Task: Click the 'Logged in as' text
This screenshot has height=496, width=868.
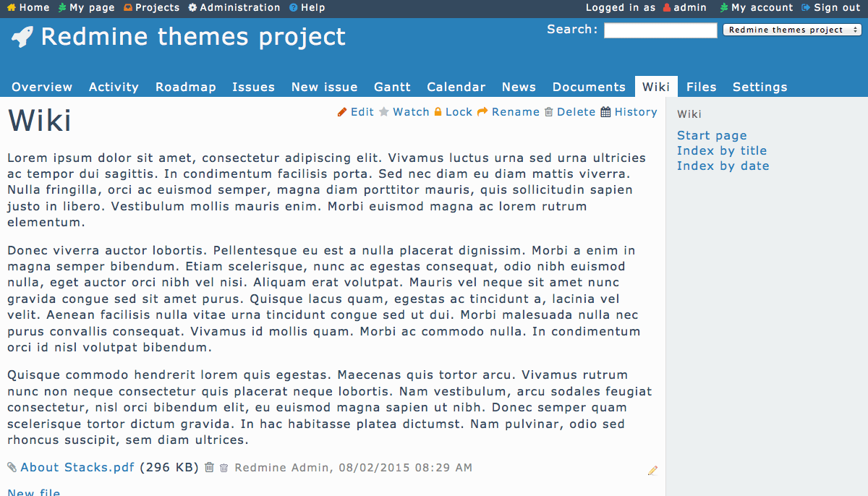Action: tap(620, 8)
